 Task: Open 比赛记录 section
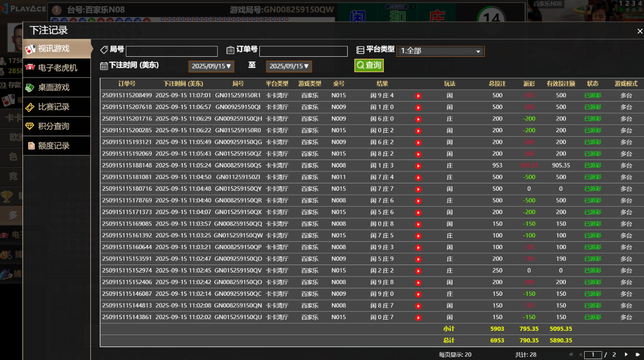(x=57, y=107)
